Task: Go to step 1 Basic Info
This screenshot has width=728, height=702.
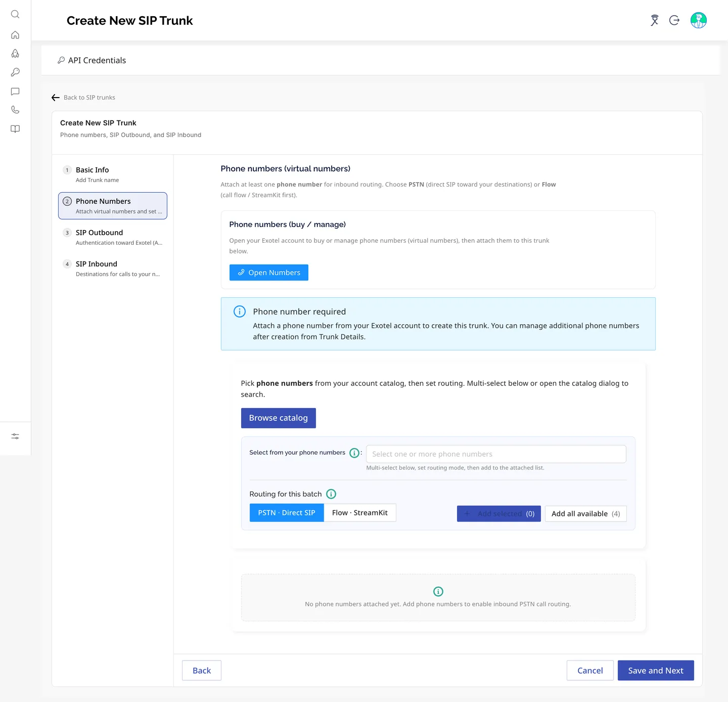Action: [x=113, y=174]
